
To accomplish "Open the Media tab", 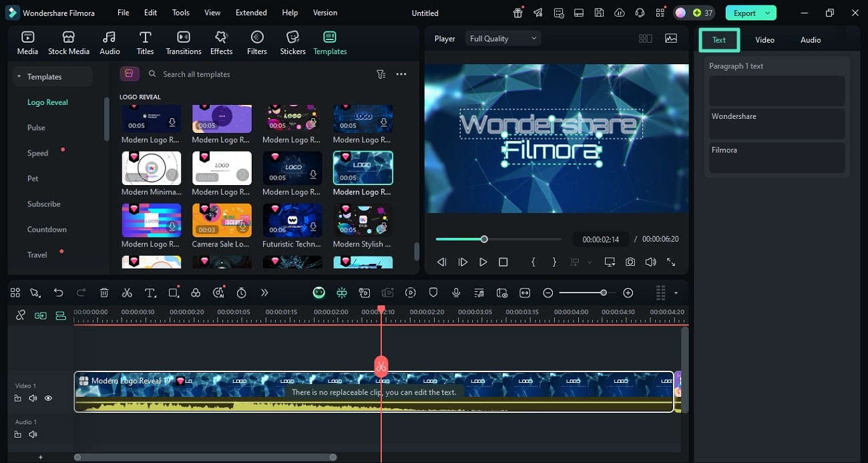I will pos(27,43).
